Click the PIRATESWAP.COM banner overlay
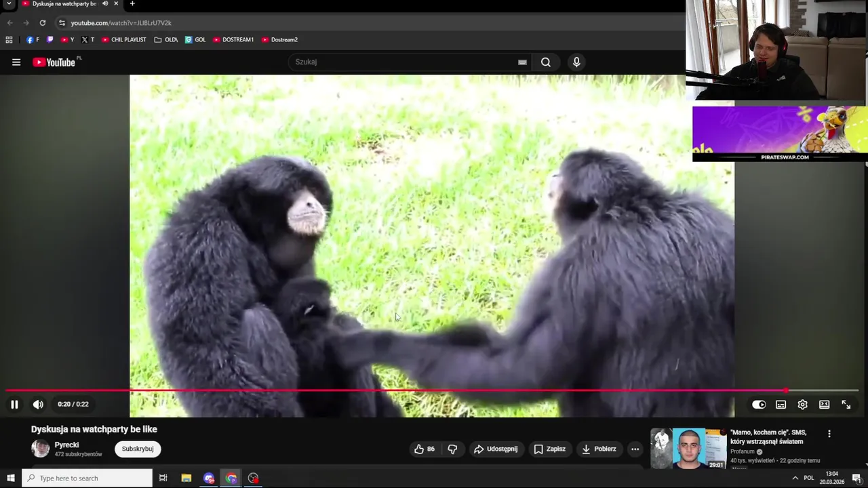The width and height of the screenshot is (868, 488). tap(780, 134)
